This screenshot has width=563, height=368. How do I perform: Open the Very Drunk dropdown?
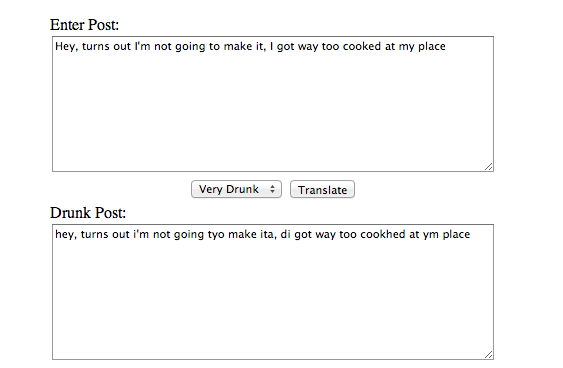click(236, 189)
